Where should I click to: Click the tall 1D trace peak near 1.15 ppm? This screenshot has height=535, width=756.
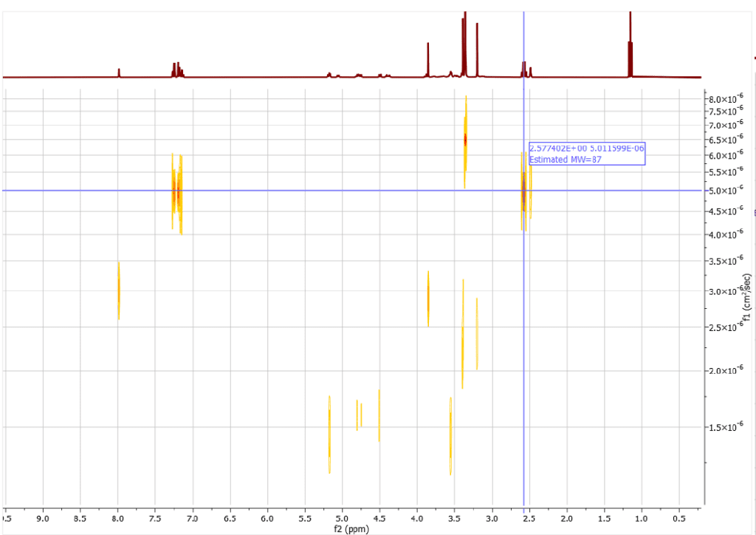coord(630,44)
